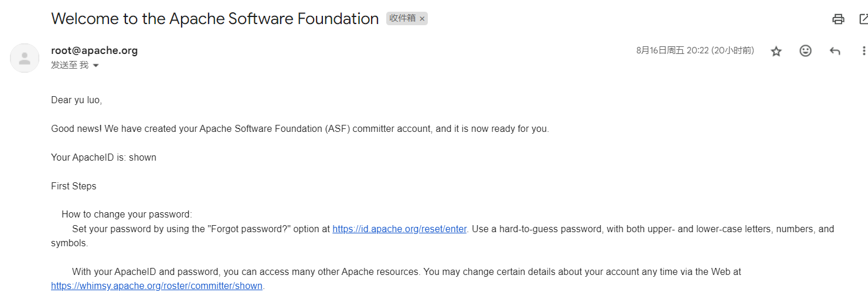
Task: Click the subject Welcome to the Apache Software Foundation
Action: (215, 19)
